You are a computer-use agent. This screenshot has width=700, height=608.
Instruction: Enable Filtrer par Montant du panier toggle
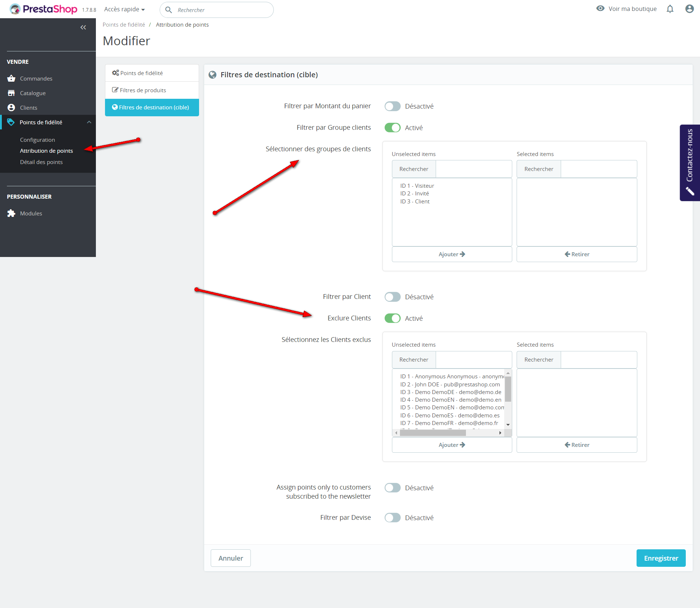(x=392, y=106)
